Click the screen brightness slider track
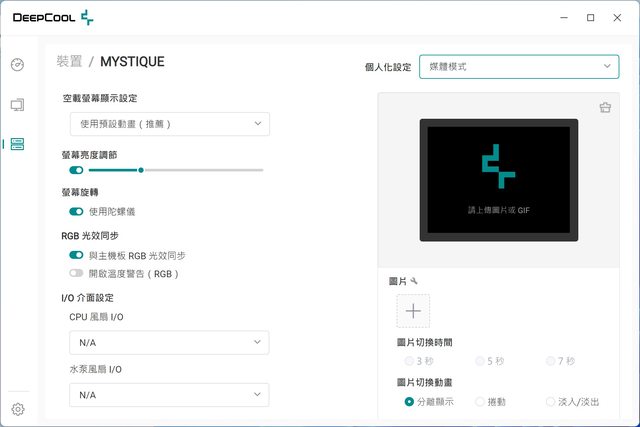 [200, 170]
